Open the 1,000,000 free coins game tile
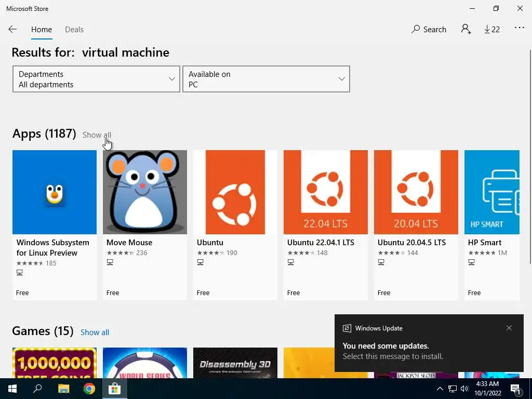The height and width of the screenshot is (399, 532). tap(54, 363)
